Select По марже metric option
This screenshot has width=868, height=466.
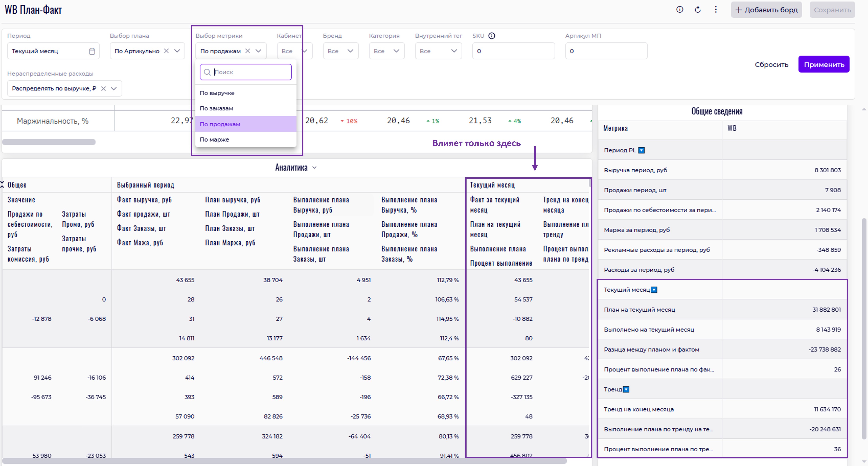tap(214, 139)
